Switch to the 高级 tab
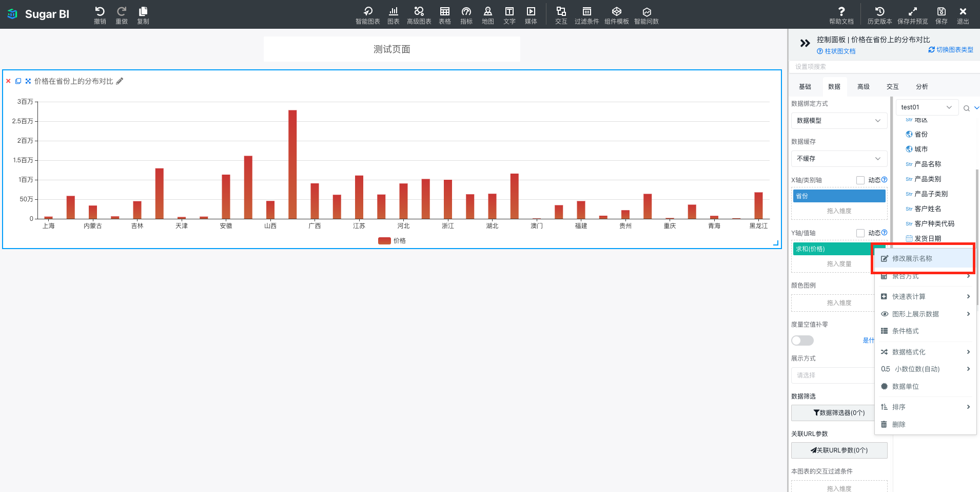 (x=864, y=87)
